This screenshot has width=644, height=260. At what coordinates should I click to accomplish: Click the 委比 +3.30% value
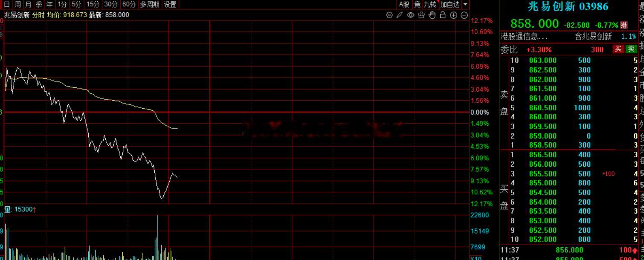tap(539, 49)
